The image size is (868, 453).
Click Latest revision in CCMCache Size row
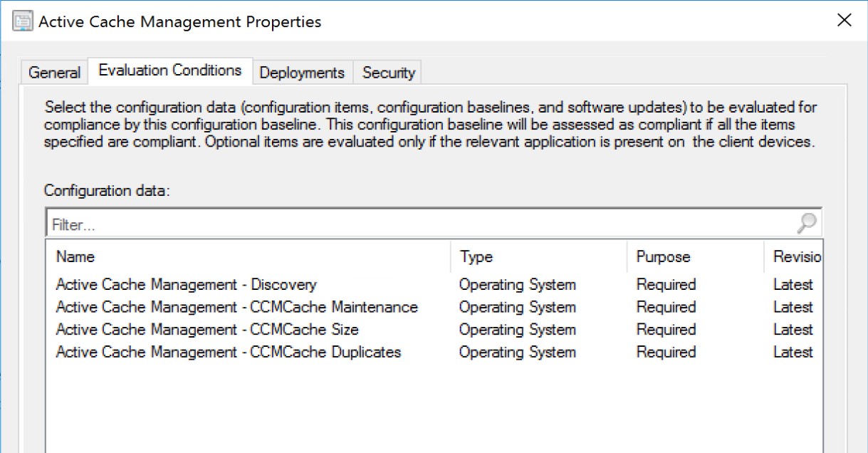coord(793,330)
